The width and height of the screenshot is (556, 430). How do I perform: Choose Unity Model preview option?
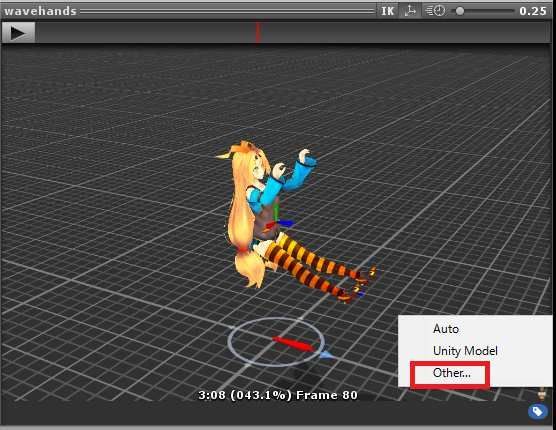465,351
